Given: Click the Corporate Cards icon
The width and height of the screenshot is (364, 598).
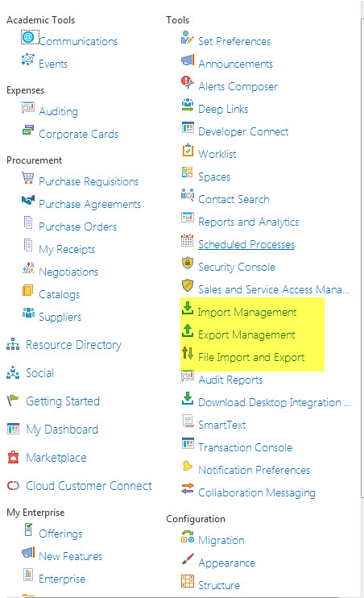Looking at the screenshot, I should point(28,130).
